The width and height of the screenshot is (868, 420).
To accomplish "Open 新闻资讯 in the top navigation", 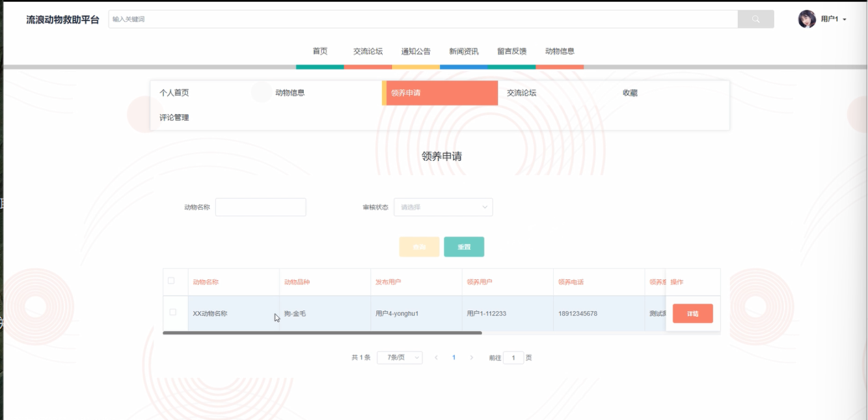I will (x=463, y=51).
